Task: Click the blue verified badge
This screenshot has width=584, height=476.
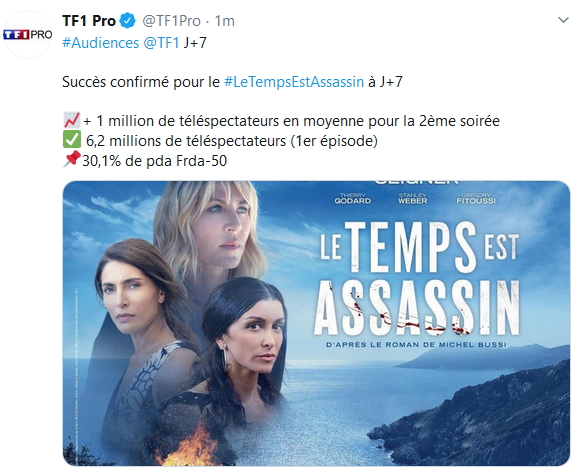Action: click(x=128, y=21)
